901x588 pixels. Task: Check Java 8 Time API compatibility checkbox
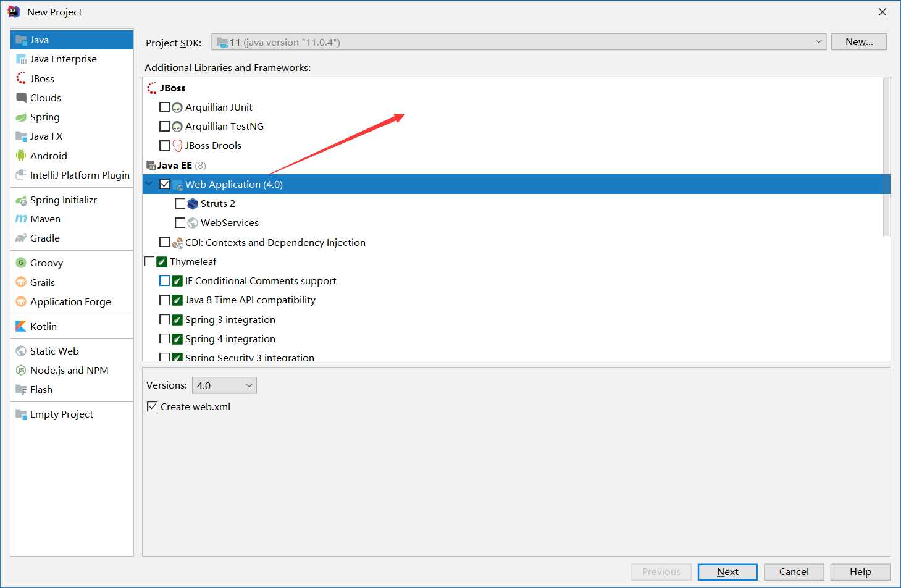point(164,300)
